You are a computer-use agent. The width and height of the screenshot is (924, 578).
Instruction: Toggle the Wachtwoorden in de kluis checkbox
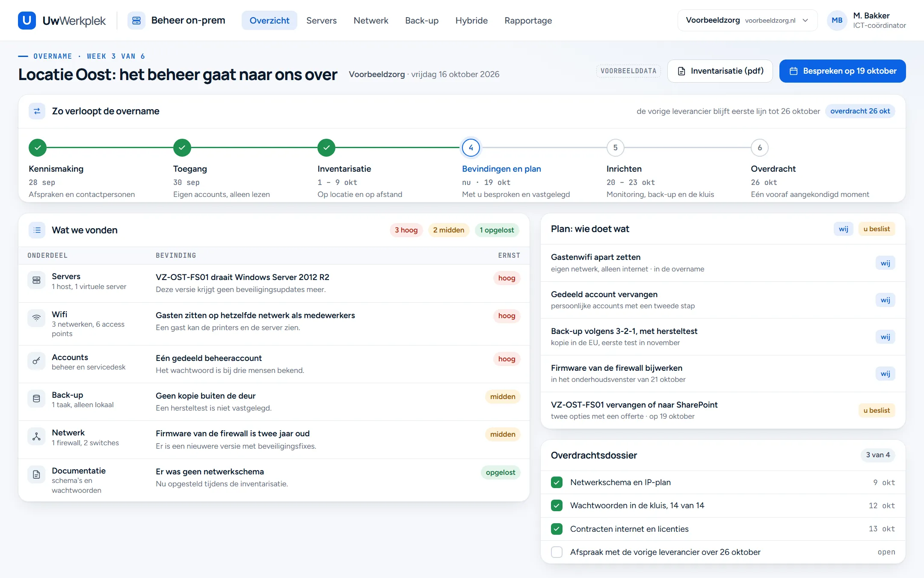click(557, 506)
